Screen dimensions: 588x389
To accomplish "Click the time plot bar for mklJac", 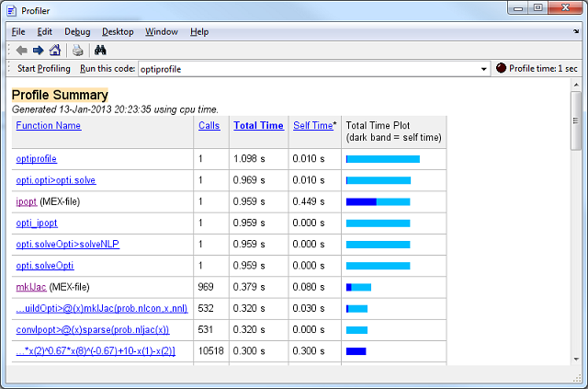I will 358,287.
